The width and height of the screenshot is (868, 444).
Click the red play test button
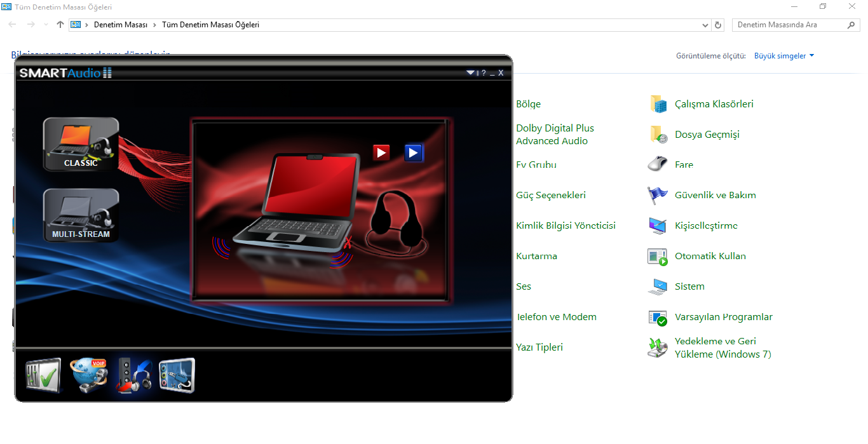(381, 152)
